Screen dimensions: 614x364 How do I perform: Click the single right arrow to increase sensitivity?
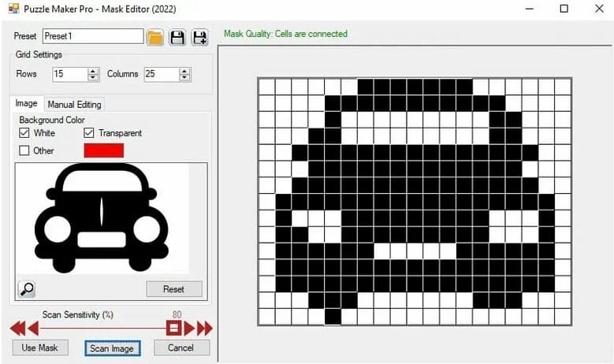(190, 328)
